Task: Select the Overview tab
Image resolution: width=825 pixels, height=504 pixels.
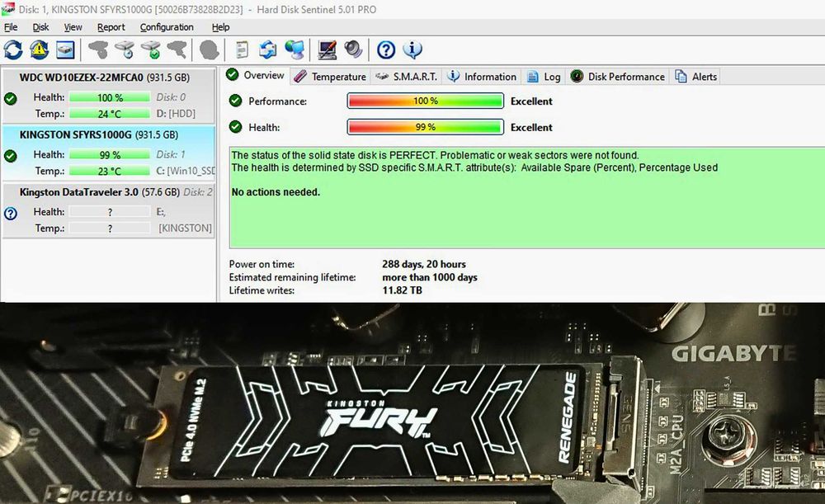Action: pyautogui.click(x=255, y=75)
